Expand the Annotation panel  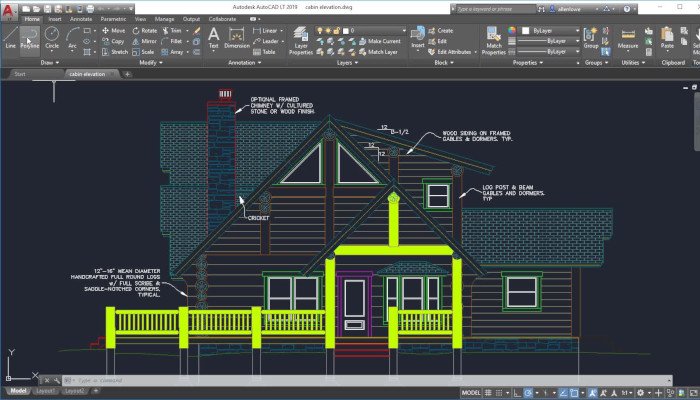(245, 62)
